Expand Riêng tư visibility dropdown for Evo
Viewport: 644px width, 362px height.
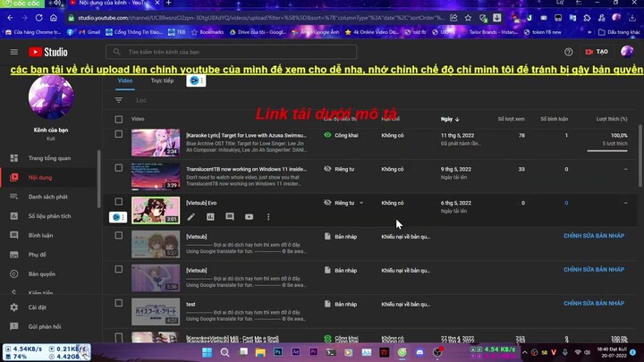click(361, 203)
